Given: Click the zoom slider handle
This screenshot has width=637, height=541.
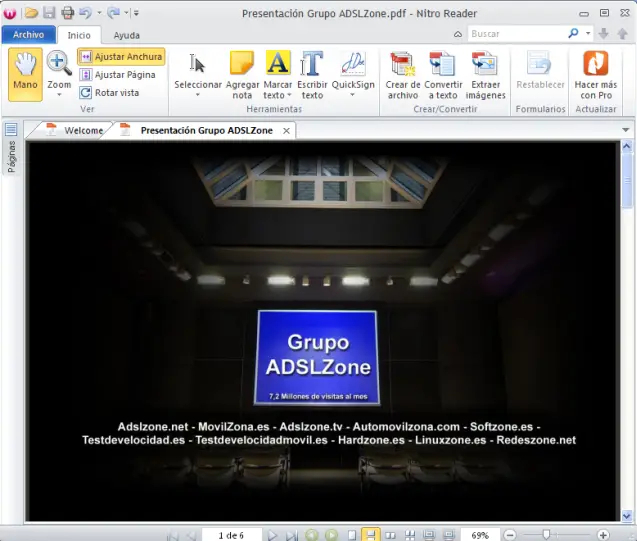Looking at the screenshot, I should pyautogui.click(x=546, y=535).
